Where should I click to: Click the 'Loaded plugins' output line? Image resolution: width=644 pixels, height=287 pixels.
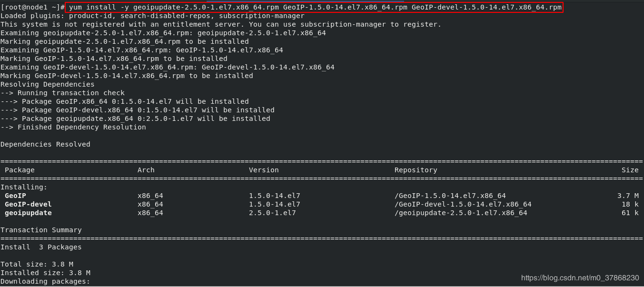point(152,16)
